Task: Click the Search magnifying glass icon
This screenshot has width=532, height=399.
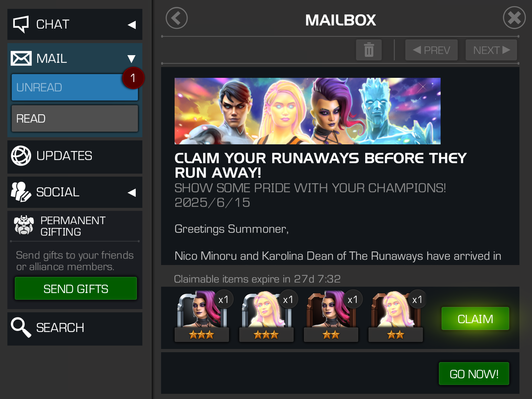Action: point(21,327)
